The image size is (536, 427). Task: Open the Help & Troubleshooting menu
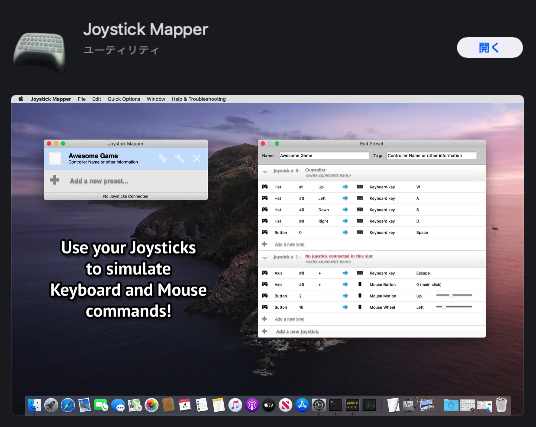point(199,99)
